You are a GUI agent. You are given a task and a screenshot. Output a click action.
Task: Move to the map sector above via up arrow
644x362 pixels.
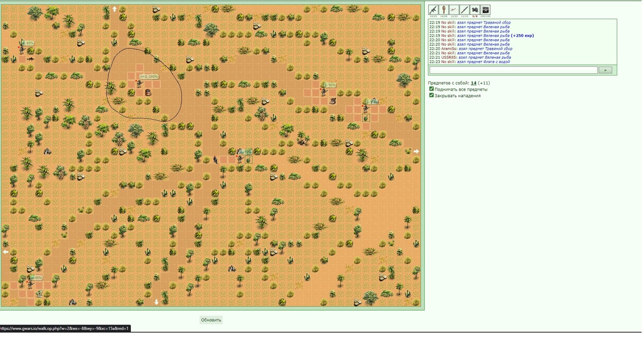click(x=114, y=9)
